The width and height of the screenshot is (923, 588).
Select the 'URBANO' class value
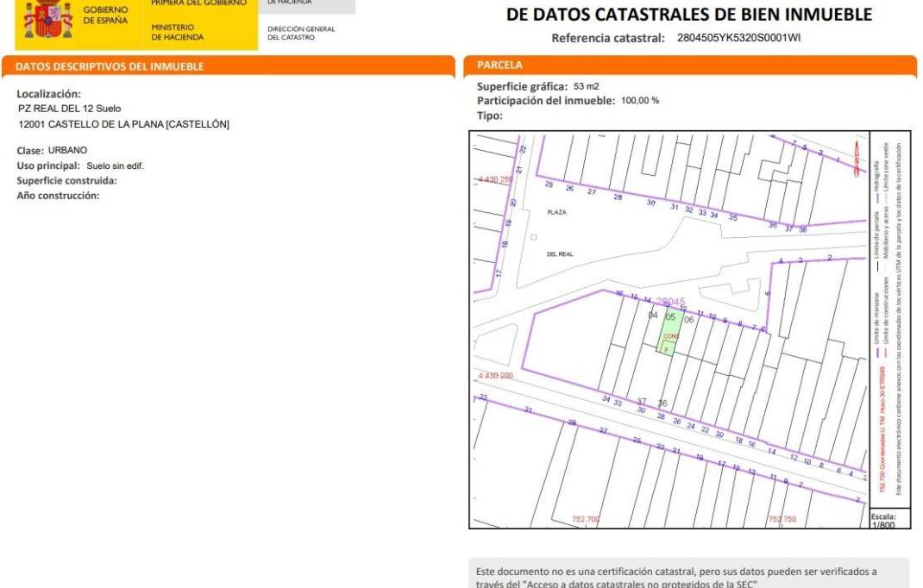[x=67, y=150]
